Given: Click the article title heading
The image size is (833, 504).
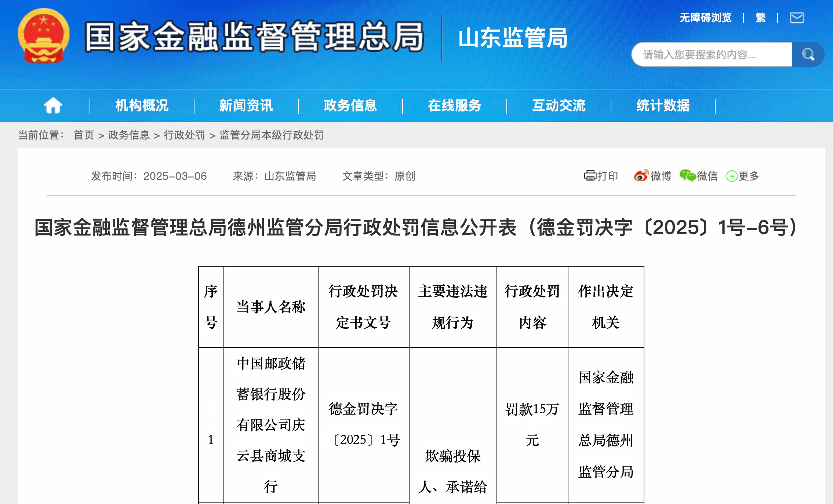Looking at the screenshot, I should (x=416, y=227).
